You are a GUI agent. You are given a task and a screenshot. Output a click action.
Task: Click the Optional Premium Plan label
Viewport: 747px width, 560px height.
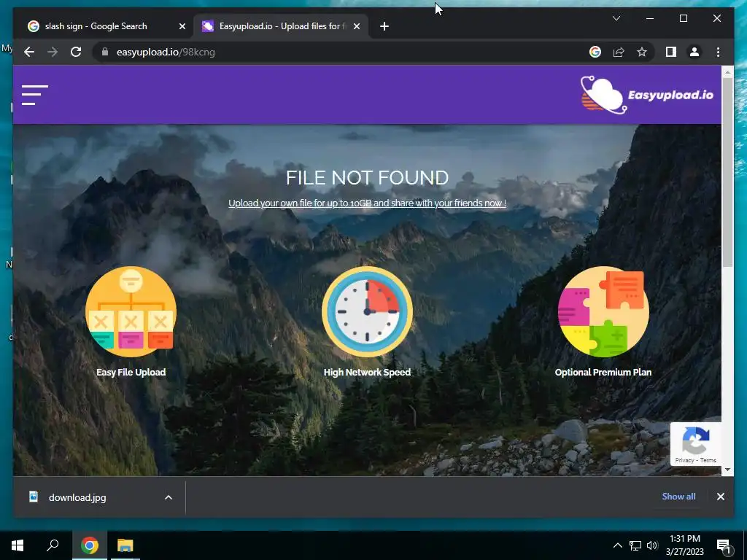coord(603,373)
